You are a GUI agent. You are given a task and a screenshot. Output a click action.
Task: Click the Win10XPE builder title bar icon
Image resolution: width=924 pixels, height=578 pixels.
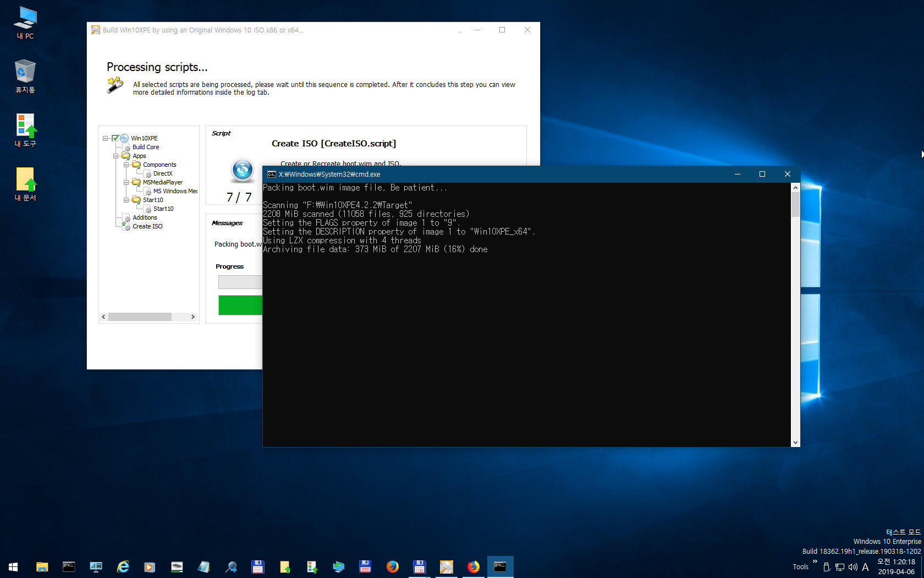pyautogui.click(x=96, y=30)
